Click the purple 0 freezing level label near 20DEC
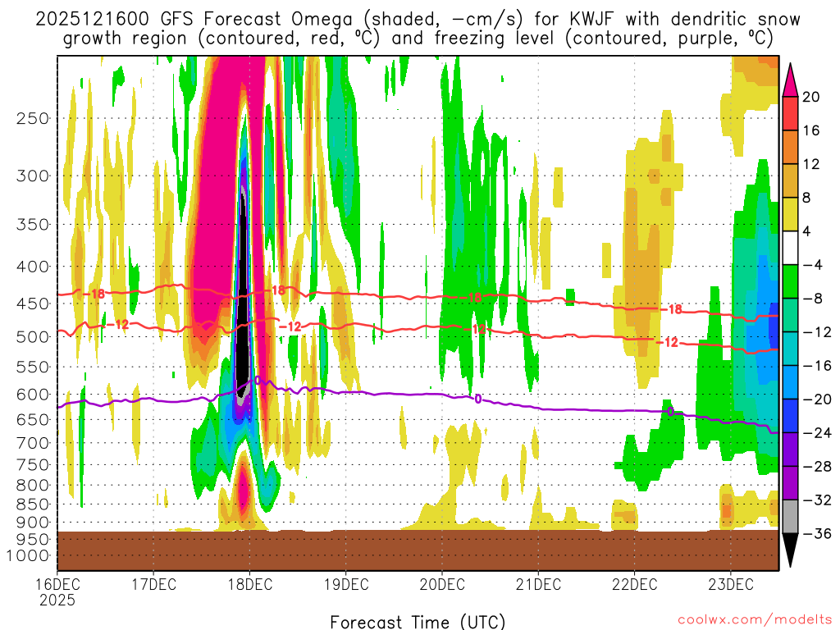This screenshot has height=630, width=840. click(478, 399)
